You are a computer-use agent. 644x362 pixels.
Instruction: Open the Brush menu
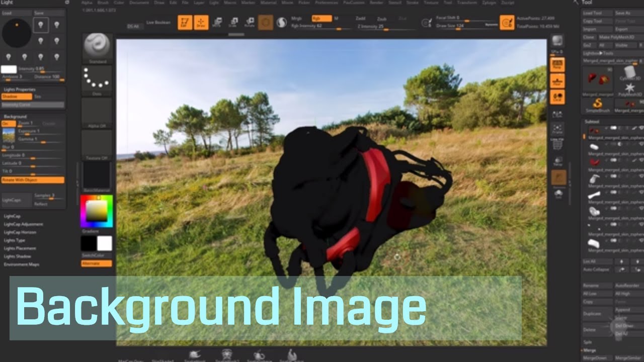102,3
